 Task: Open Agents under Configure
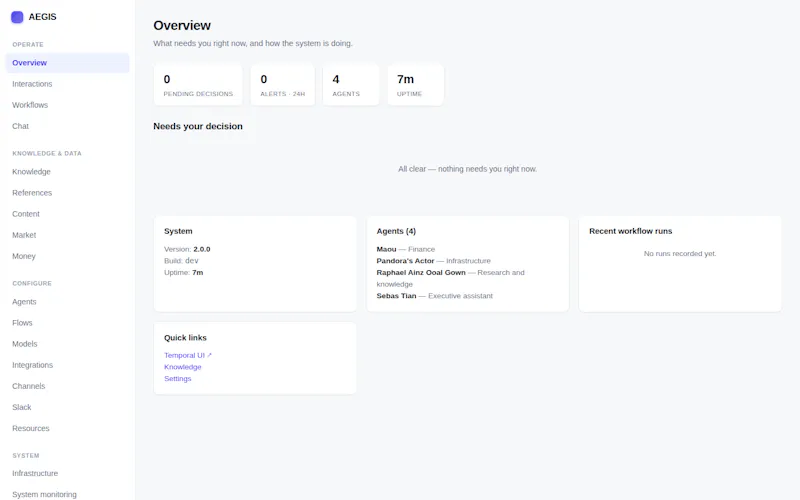tap(67, 302)
